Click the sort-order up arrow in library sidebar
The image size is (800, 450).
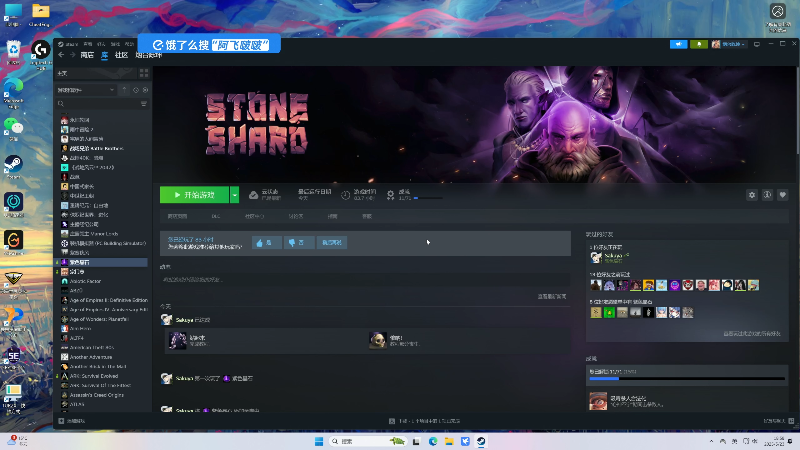(x=124, y=90)
